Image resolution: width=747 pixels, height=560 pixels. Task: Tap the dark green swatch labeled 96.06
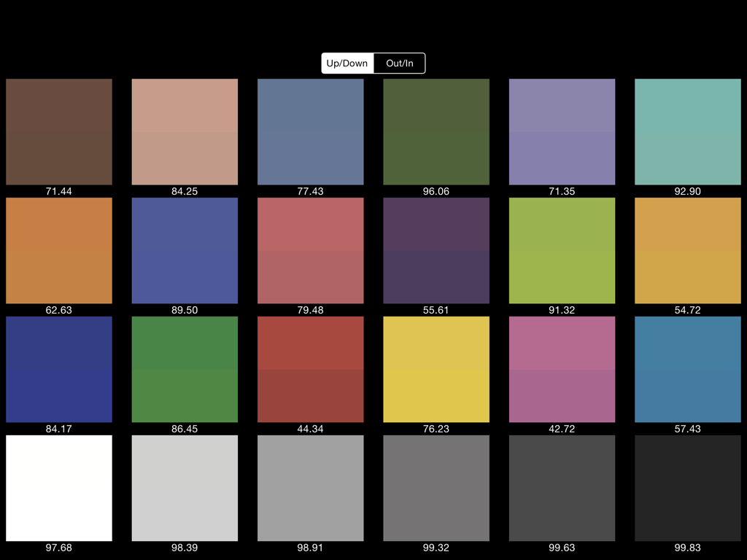coord(436,132)
